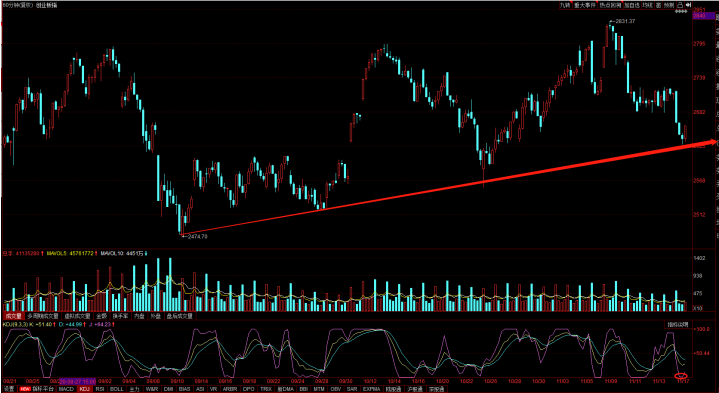Open the 重大事件 major events button
Viewport: 719px width, 393px height.
click(585, 5)
